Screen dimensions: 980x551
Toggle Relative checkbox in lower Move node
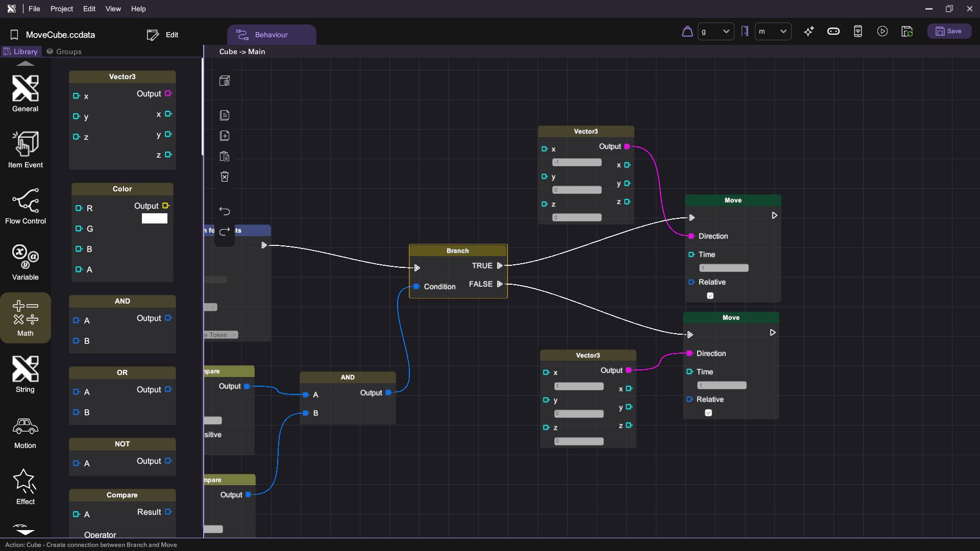click(708, 413)
